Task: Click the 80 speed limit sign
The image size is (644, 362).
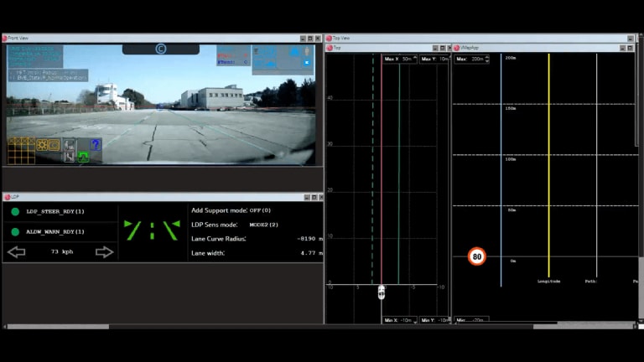Action: [x=477, y=257]
